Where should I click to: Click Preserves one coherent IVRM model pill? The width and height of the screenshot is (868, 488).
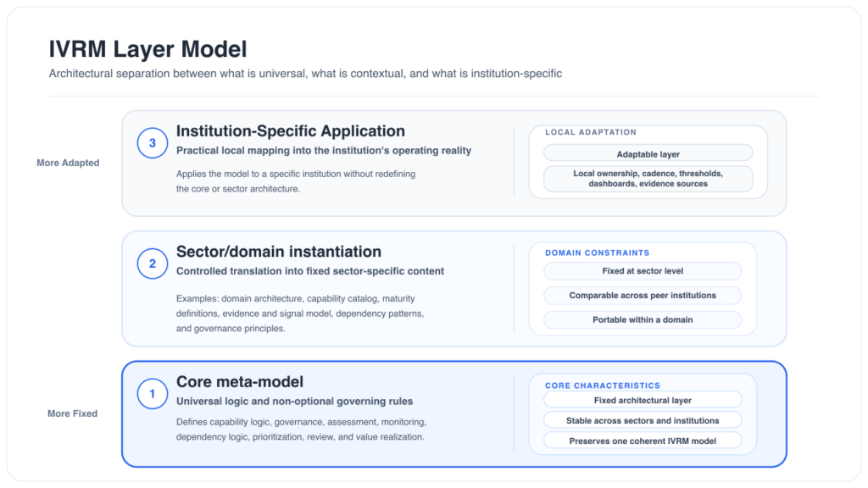tap(643, 441)
